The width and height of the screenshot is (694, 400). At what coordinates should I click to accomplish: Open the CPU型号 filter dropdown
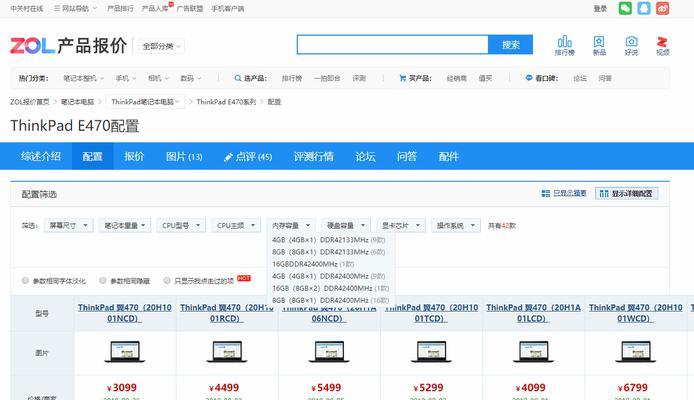tap(181, 225)
